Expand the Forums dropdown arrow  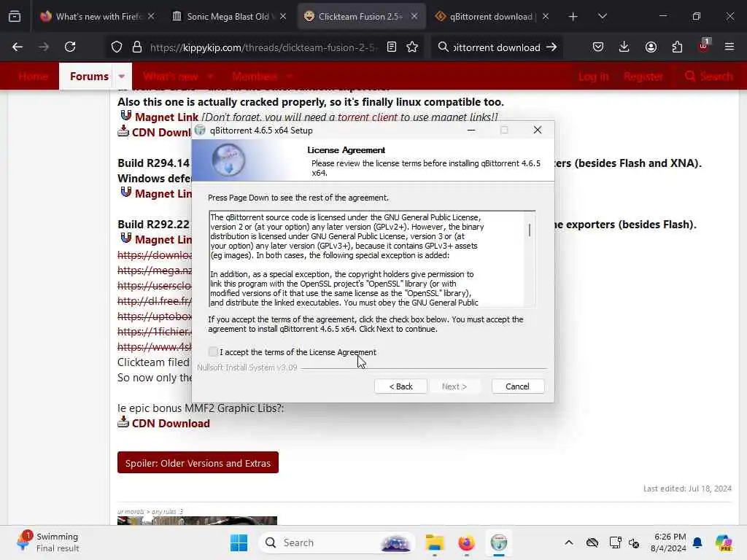pos(122,76)
